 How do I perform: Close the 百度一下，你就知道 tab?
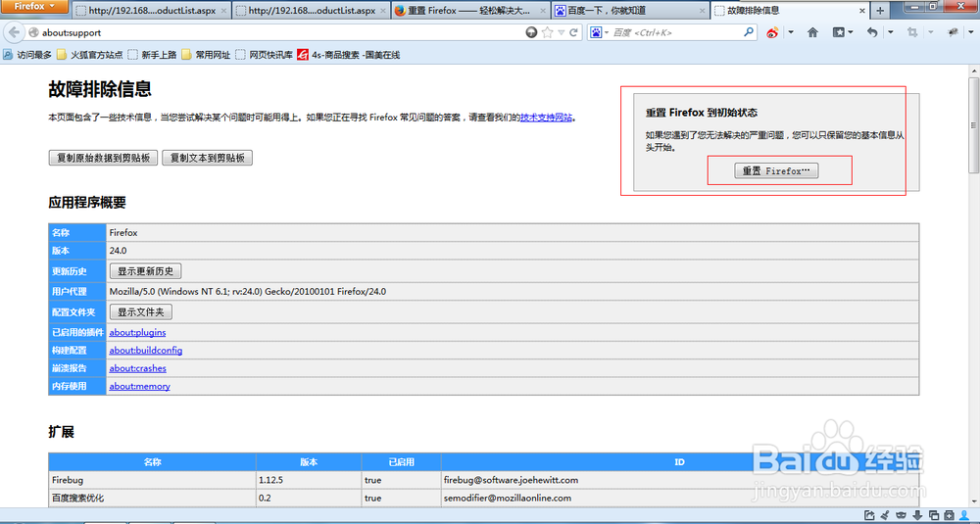click(x=702, y=11)
